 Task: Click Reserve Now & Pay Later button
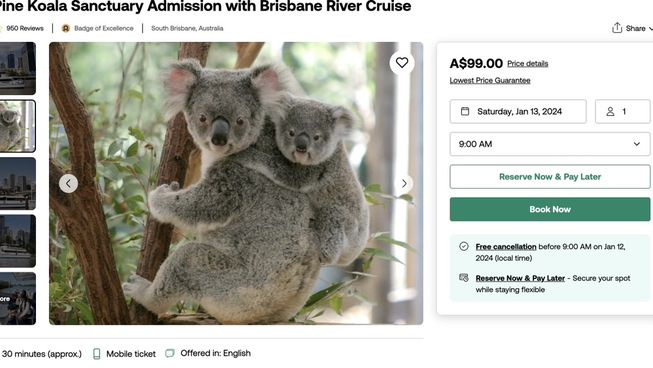point(550,177)
